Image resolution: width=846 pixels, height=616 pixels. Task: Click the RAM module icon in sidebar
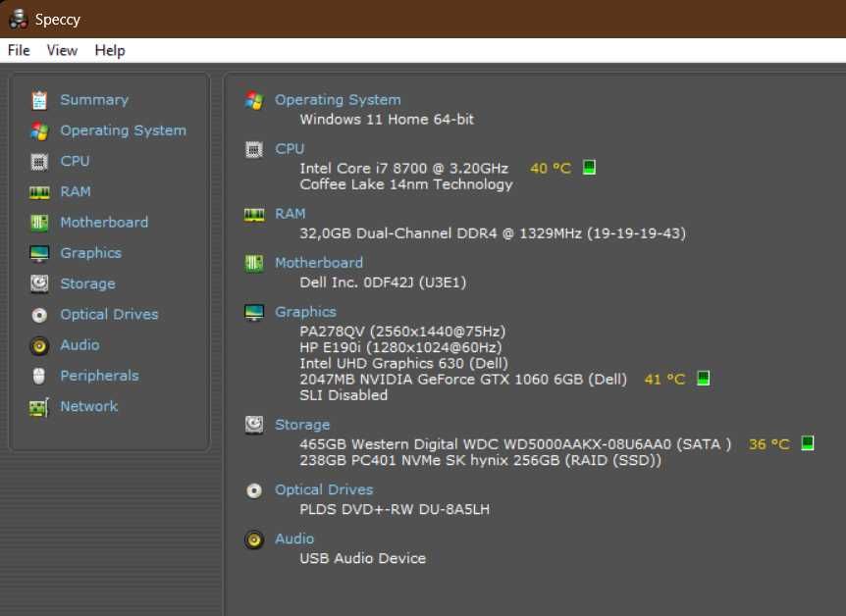pyautogui.click(x=39, y=192)
